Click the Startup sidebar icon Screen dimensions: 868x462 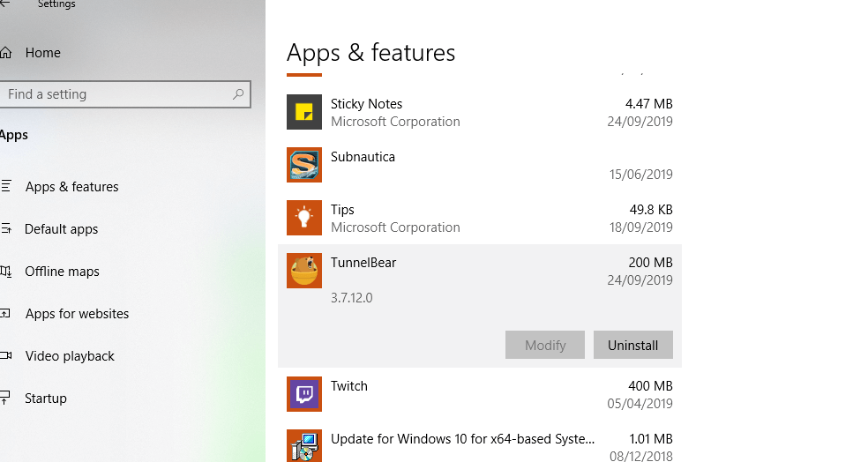click(x=5, y=398)
